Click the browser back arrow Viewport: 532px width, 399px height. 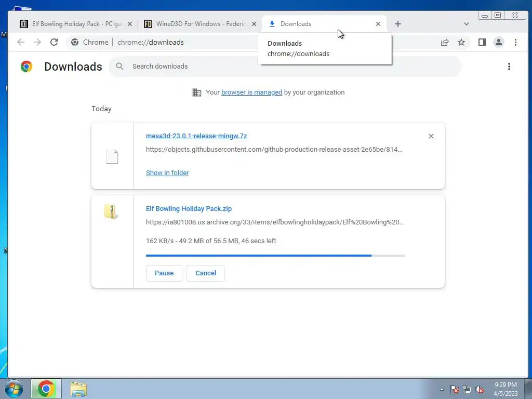(x=21, y=42)
